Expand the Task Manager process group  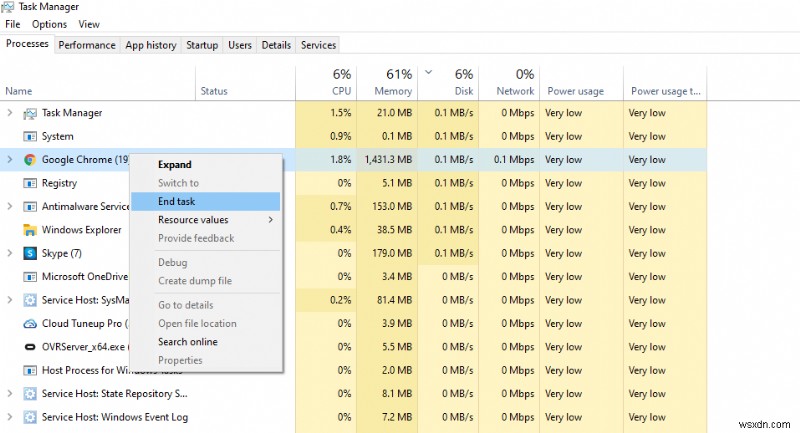tap(10, 113)
